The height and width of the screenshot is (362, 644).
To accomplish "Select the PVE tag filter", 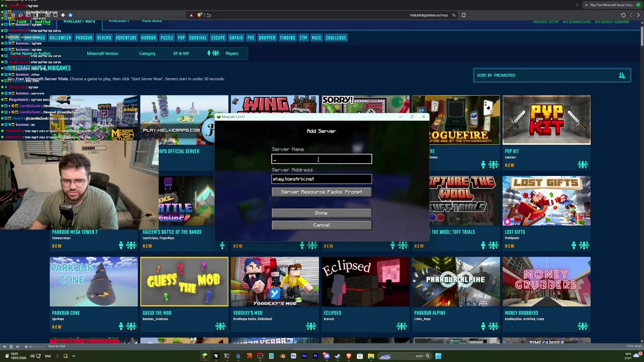I will [251, 38].
